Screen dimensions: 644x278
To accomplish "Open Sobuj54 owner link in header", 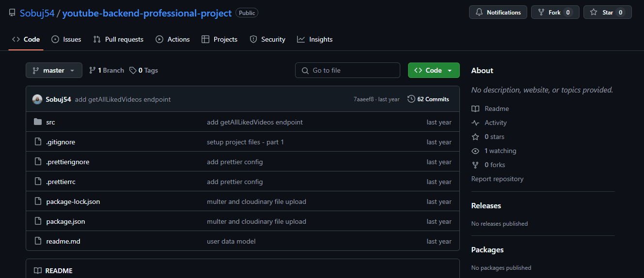I will coord(37,13).
